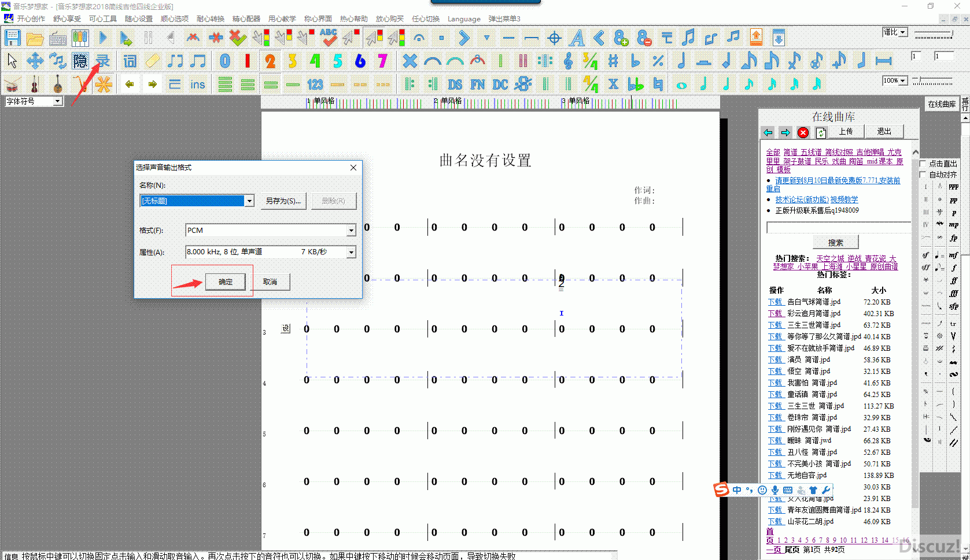Adjust the zoom percentage slider
Image resolution: width=970 pixels, height=560 pixels.
coord(932,81)
